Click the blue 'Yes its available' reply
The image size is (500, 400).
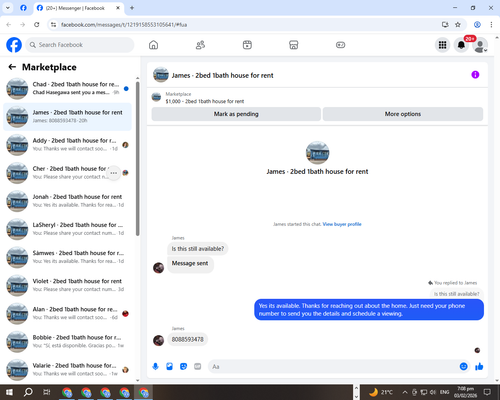(369, 310)
